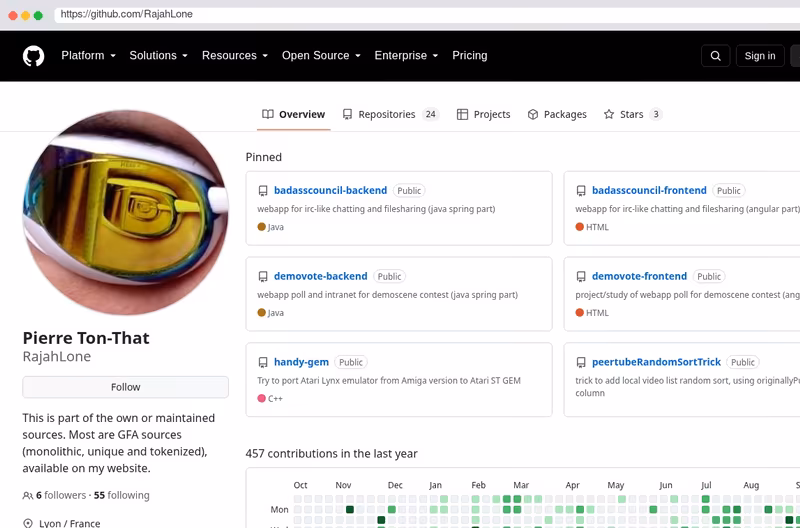Expand the Open Source menu
Viewport: 800px width, 528px height.
321,56
